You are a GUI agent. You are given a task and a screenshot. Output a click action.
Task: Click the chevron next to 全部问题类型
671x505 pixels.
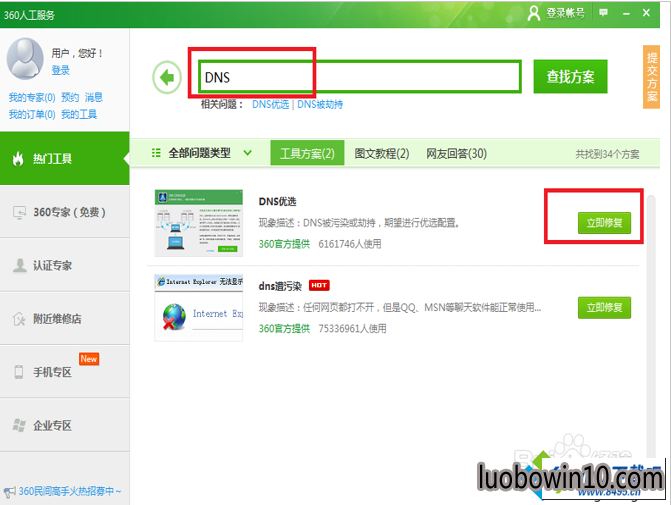pyautogui.click(x=247, y=153)
